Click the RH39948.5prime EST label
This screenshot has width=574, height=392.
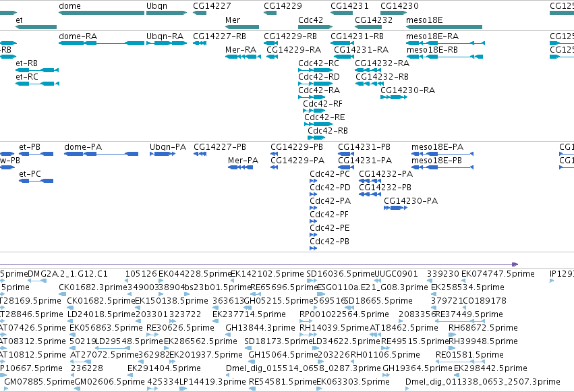pyautogui.click(x=483, y=341)
